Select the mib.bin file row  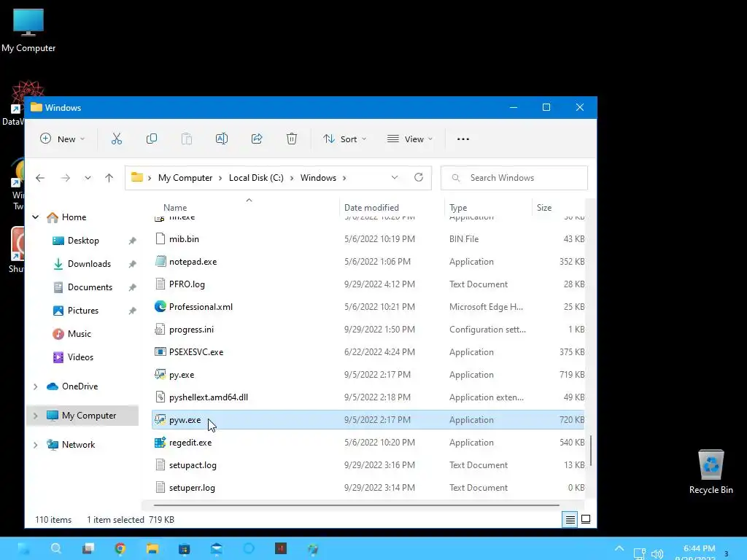pos(368,239)
